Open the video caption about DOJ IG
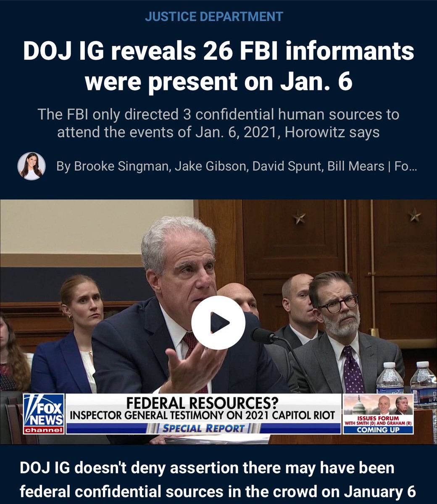The width and height of the screenshot is (437, 504). tap(218, 480)
